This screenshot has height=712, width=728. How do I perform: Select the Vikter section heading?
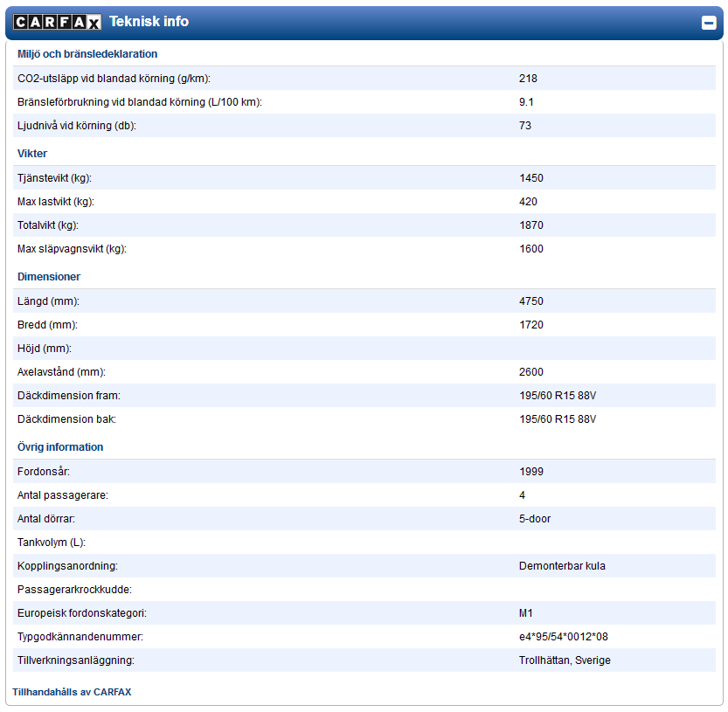(x=32, y=154)
